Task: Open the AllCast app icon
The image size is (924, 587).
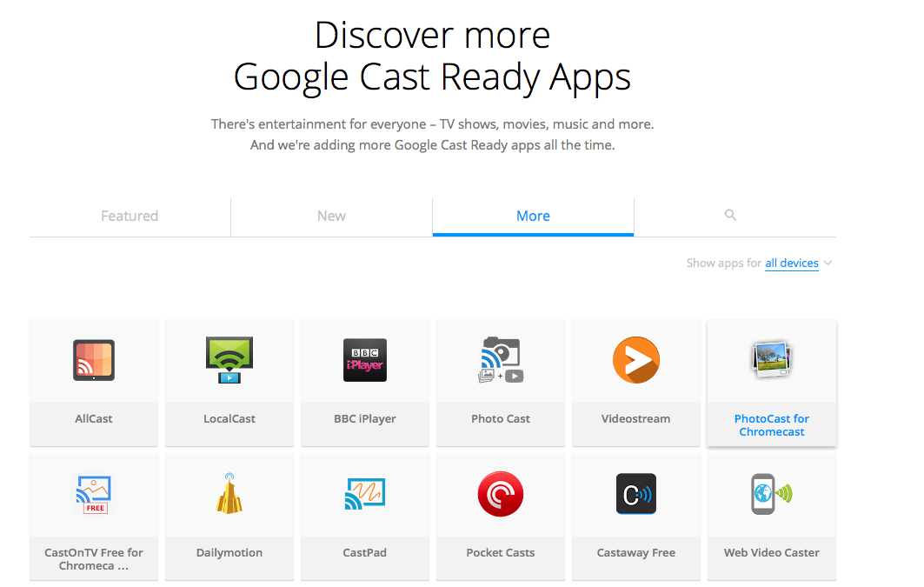Action: (x=93, y=359)
